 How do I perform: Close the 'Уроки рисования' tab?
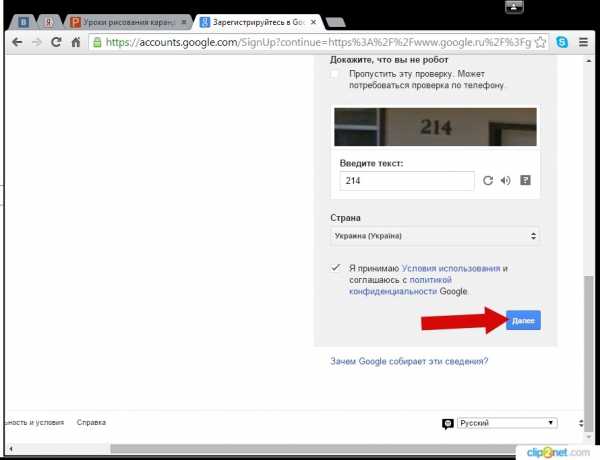[x=184, y=23]
